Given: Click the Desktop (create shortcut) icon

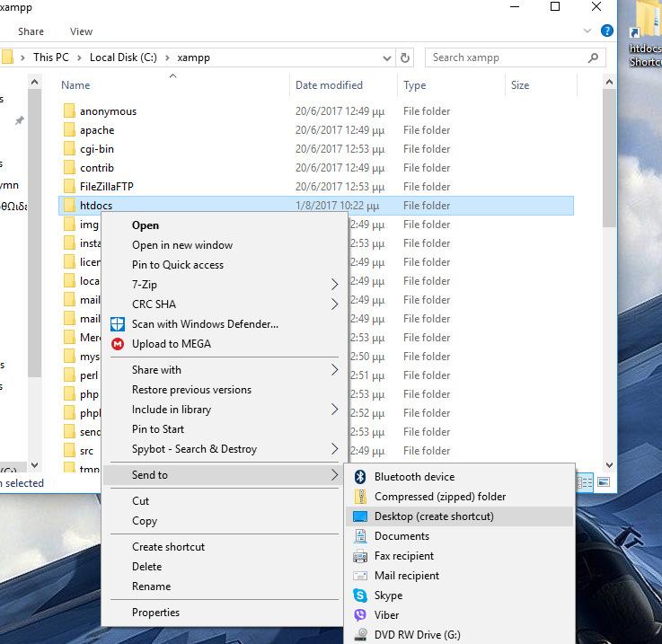Looking at the screenshot, I should 360,516.
